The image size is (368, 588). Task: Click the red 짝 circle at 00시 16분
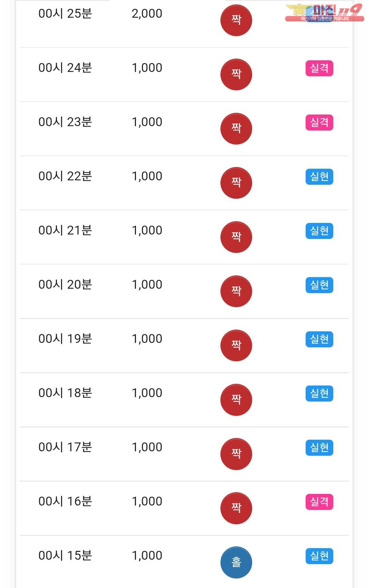[x=236, y=508]
